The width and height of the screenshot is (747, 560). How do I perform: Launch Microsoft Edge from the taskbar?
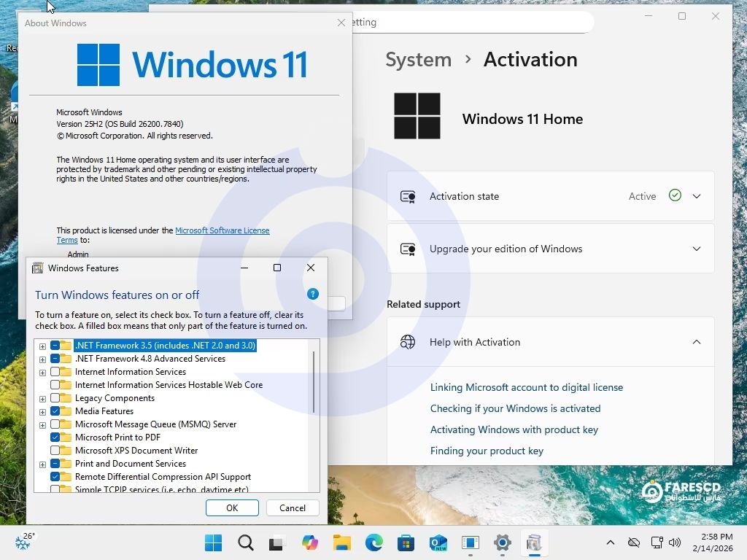coord(374,542)
